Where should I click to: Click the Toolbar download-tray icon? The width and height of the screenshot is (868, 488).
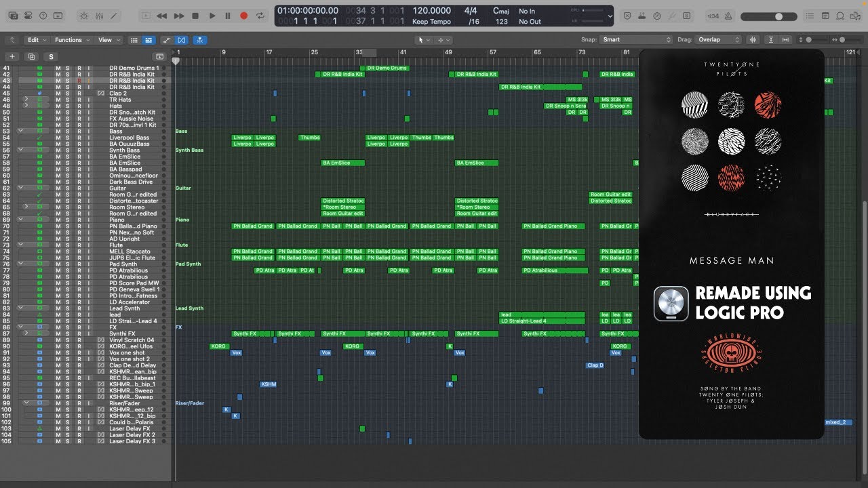(x=58, y=16)
